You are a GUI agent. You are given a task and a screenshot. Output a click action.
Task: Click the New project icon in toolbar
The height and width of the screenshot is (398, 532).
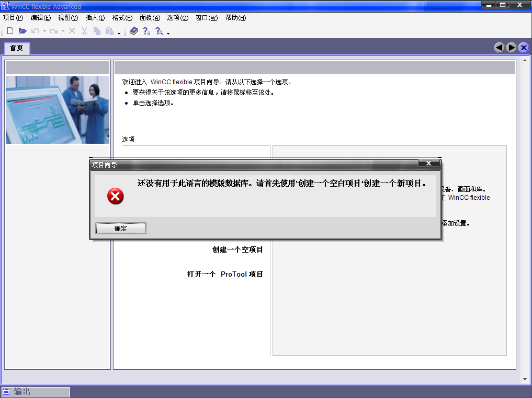point(10,31)
